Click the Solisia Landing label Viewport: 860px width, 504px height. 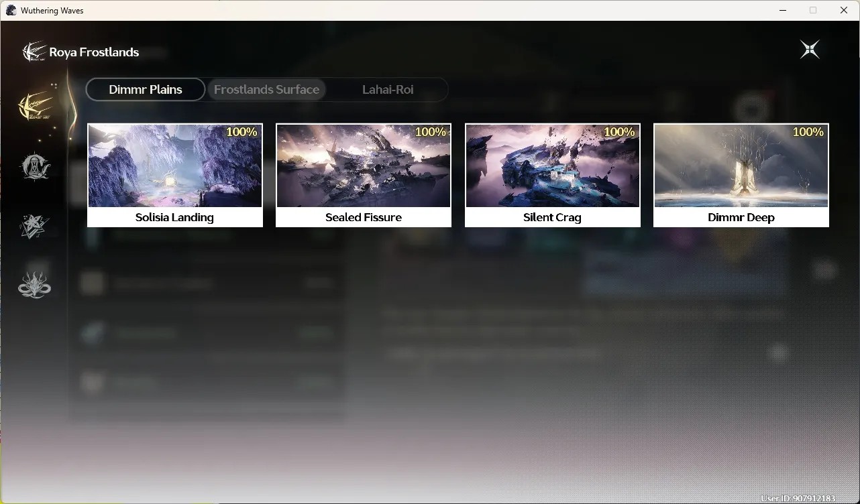point(174,218)
